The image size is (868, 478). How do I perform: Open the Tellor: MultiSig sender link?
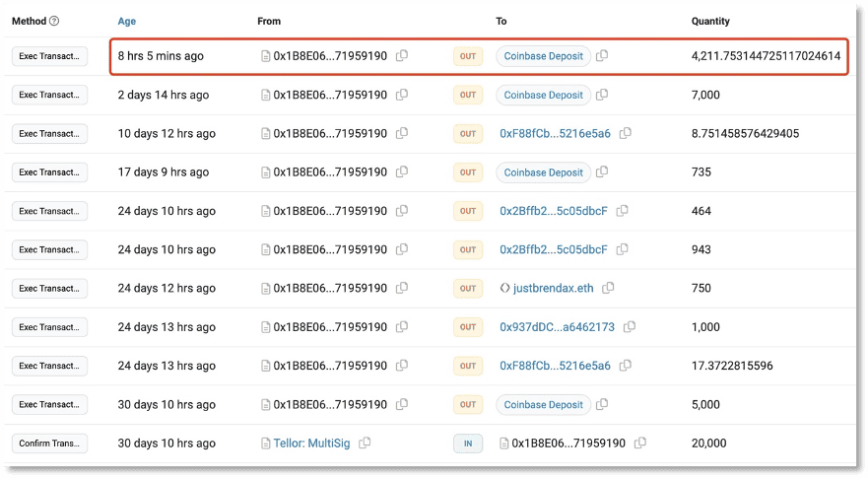[x=311, y=444]
